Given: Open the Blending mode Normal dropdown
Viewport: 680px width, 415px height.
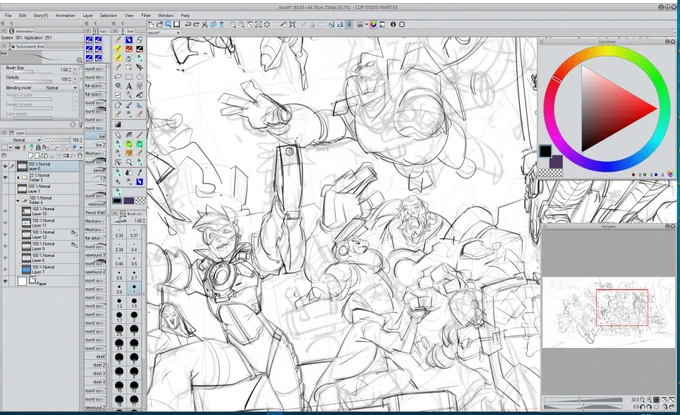Looking at the screenshot, I should click(55, 88).
